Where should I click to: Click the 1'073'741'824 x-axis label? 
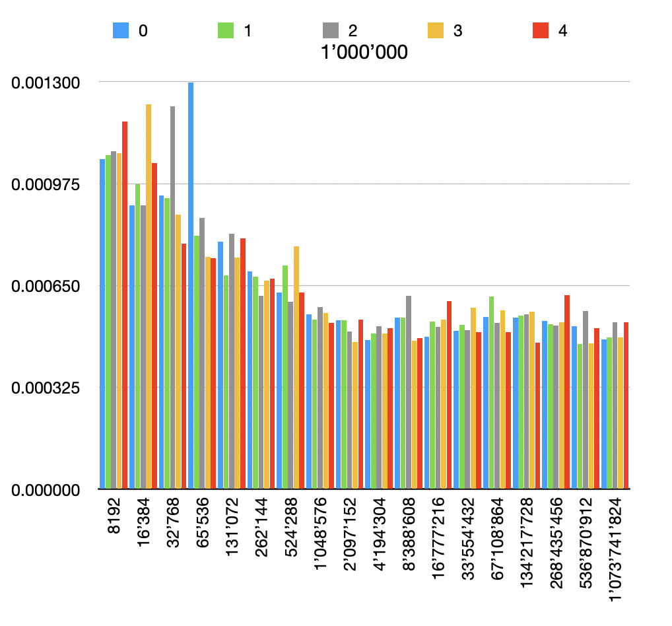pos(615,549)
